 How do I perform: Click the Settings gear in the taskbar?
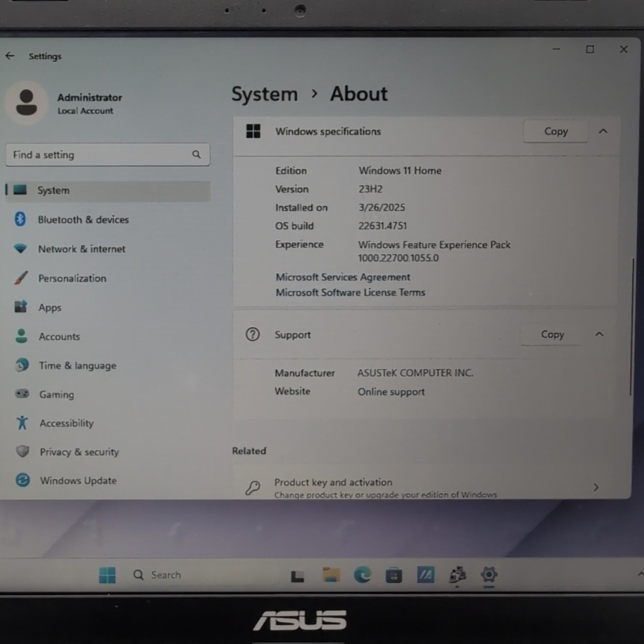489,574
